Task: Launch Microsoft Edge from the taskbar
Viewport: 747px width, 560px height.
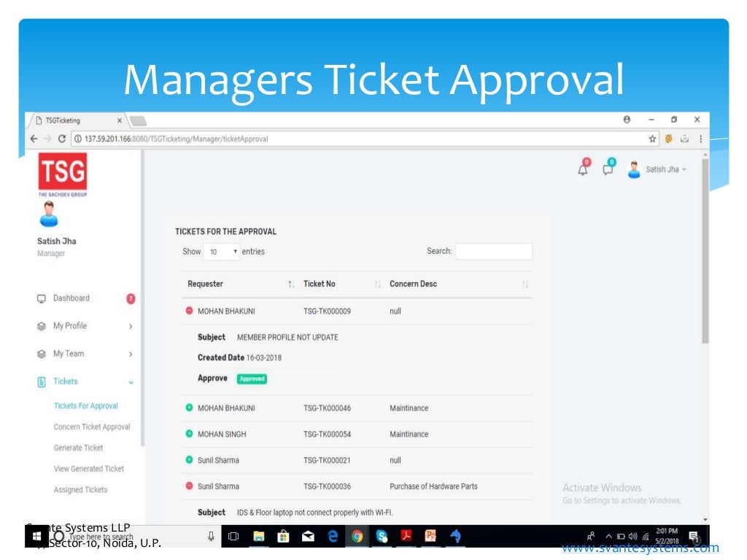Action: click(333, 536)
